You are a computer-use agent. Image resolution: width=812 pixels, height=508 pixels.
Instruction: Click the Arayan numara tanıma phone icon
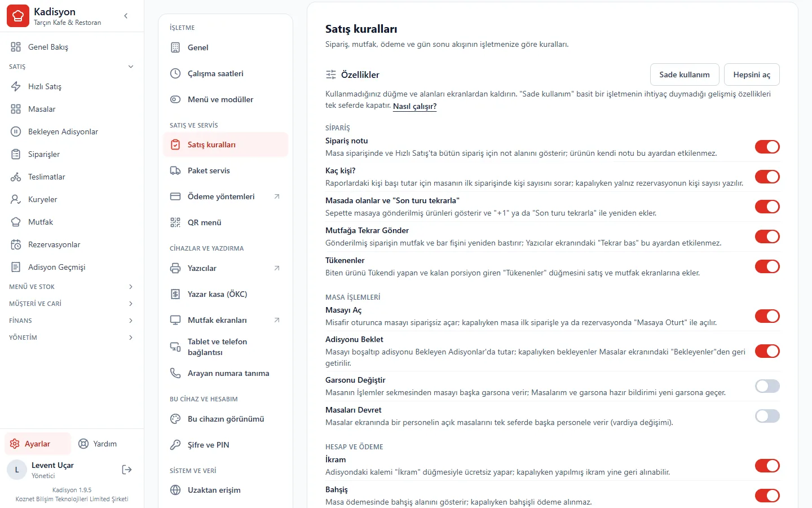pos(175,373)
